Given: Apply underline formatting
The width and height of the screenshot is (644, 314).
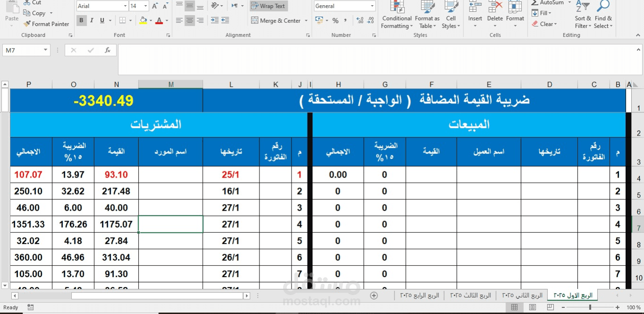Looking at the screenshot, I should [102, 20].
